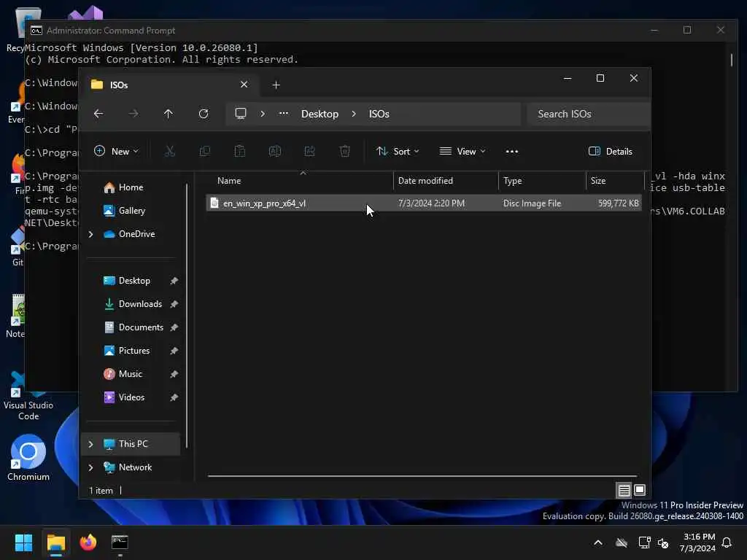Click the chevron after Desktop in breadcrumb

pos(354,114)
